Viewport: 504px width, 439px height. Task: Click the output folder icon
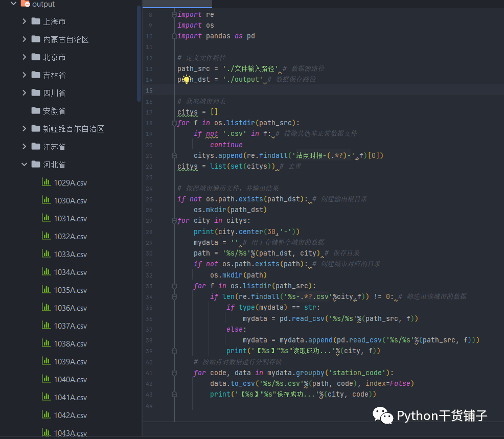tap(25, 4)
